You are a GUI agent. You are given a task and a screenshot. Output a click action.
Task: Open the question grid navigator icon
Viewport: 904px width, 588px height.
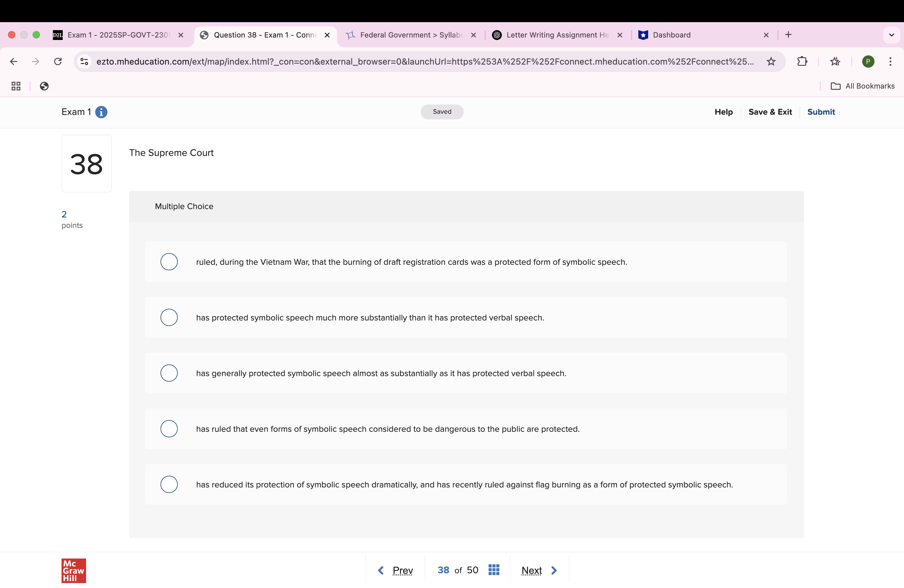(x=494, y=570)
